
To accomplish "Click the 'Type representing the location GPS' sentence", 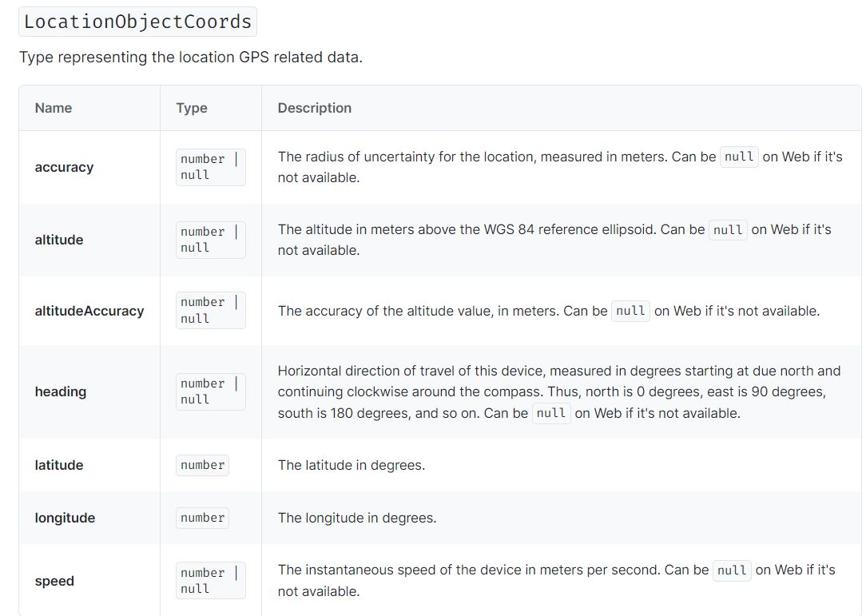I will coord(191,58).
